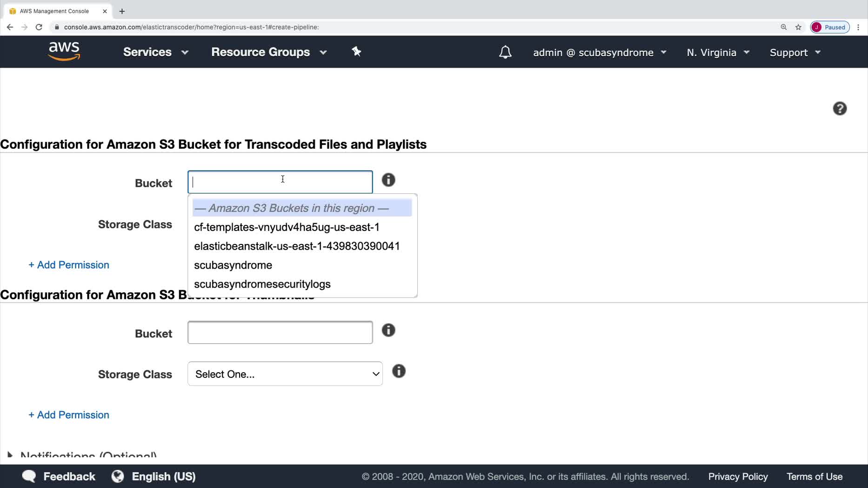Open the Privacy Policy link
The width and height of the screenshot is (868, 488).
coord(738,477)
